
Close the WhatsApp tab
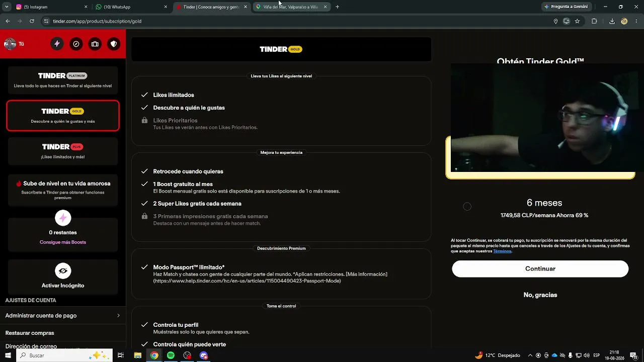point(166,7)
